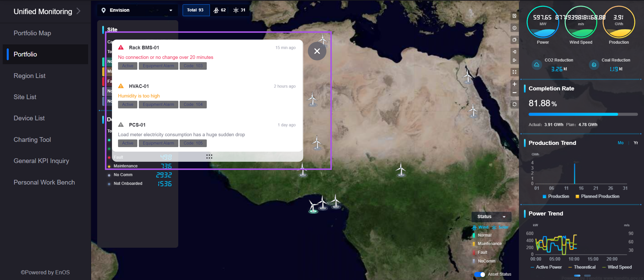Filter by wind turbine sites count 62
Image resolution: width=644 pixels, height=280 pixels.
coord(220,10)
